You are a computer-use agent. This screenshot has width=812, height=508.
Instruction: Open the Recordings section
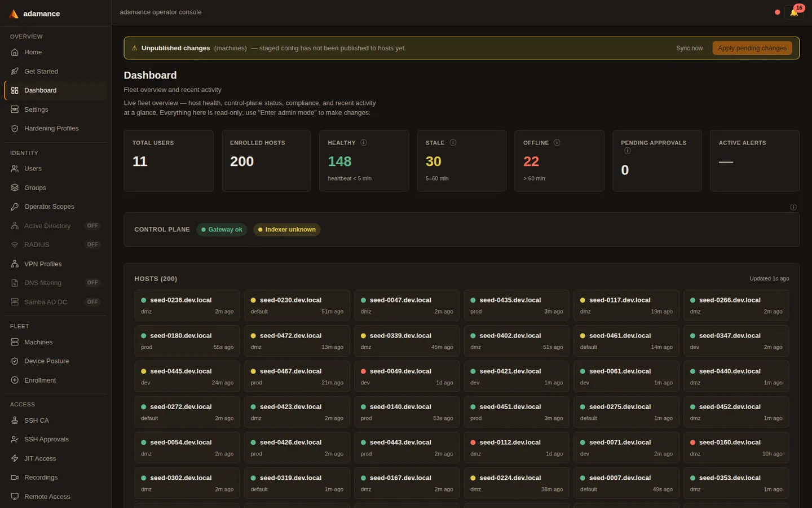click(55, 477)
